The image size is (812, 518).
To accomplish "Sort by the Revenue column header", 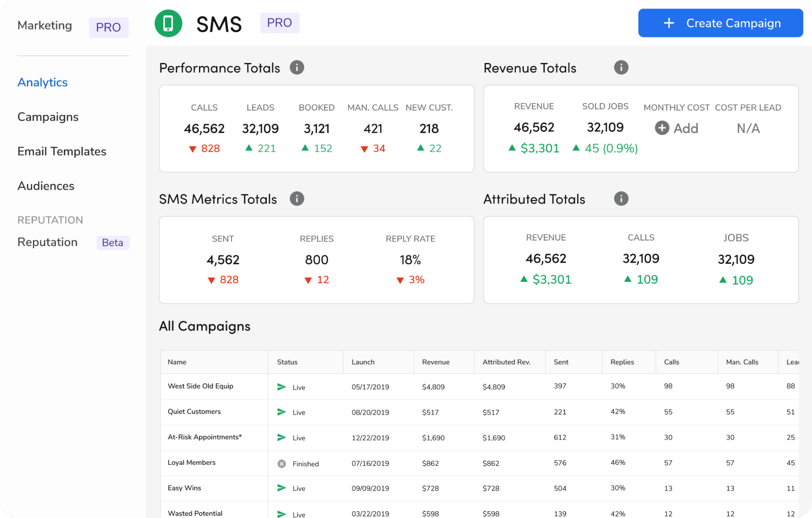I will pos(435,362).
